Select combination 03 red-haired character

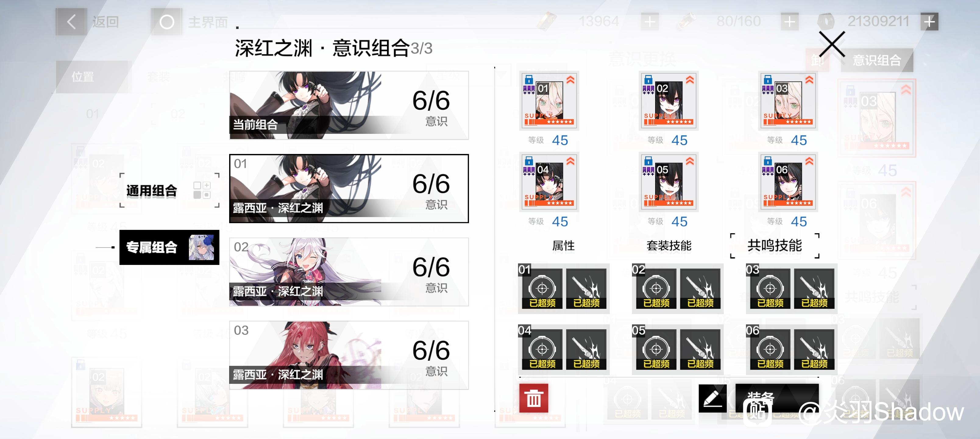click(349, 355)
